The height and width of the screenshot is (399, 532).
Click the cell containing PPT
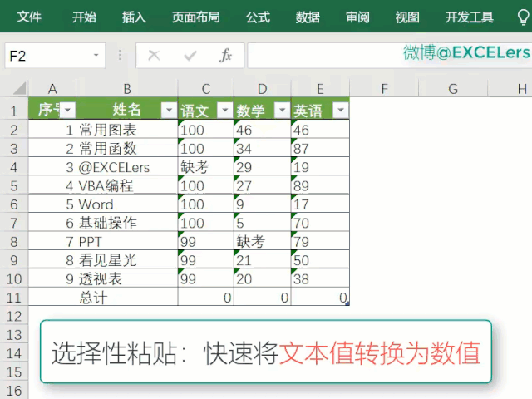[x=127, y=241]
